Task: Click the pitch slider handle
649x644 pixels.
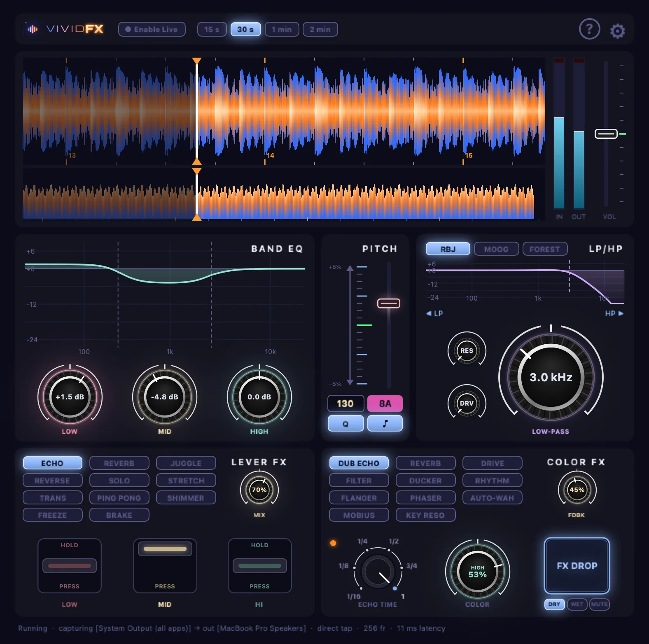Action: click(388, 303)
